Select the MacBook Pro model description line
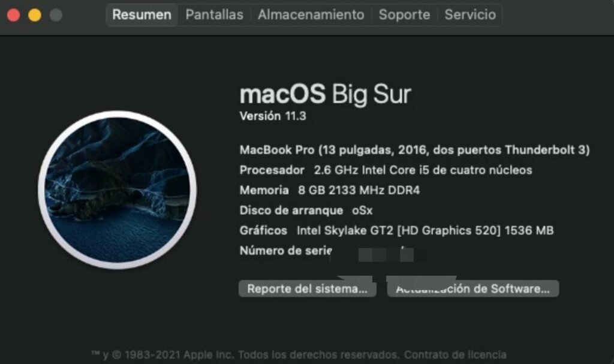614x364 pixels. pos(415,150)
